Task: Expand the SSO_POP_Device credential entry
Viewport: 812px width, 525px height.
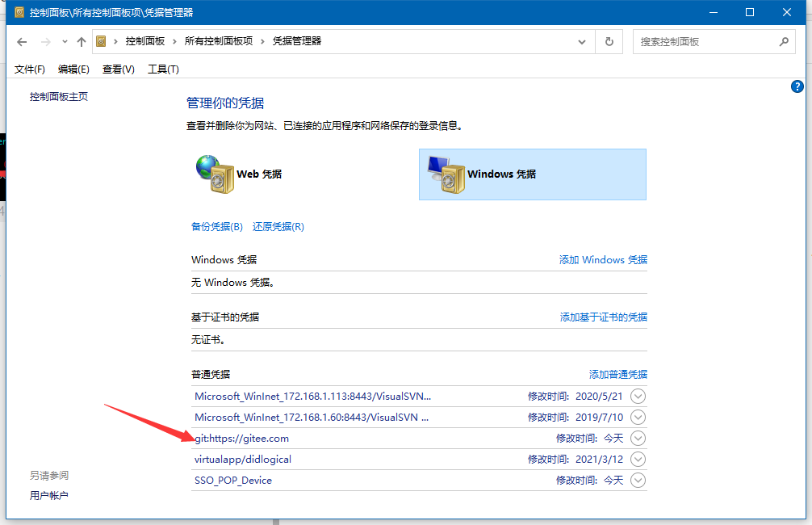Action: (637, 480)
